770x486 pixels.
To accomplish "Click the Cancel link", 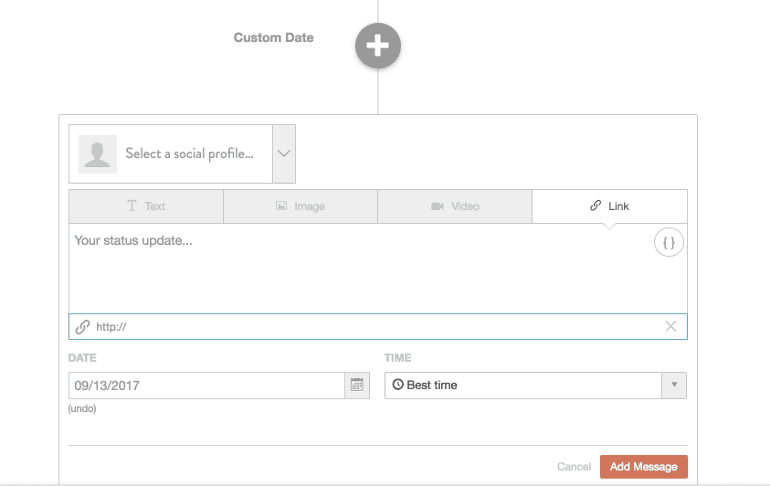I will pyautogui.click(x=574, y=467).
